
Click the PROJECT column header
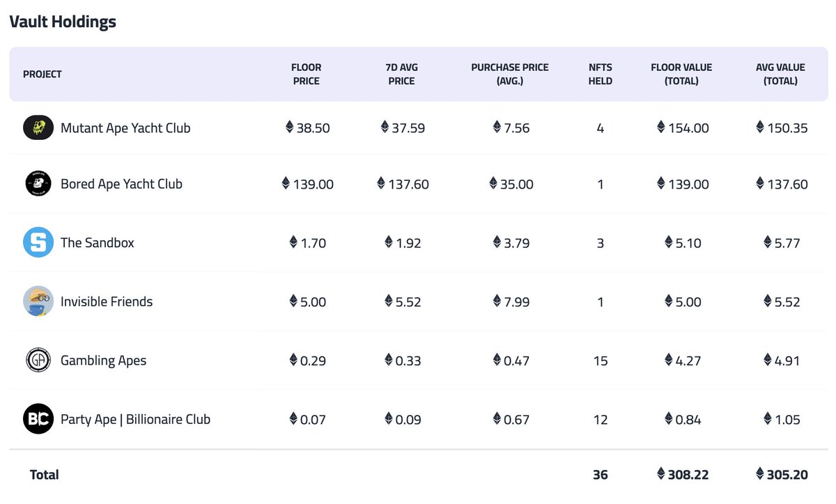(42, 74)
